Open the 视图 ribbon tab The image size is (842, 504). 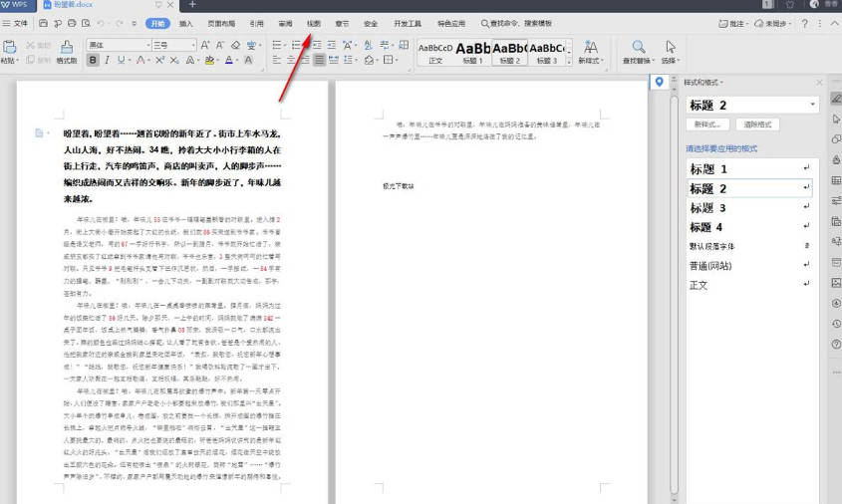coord(314,24)
